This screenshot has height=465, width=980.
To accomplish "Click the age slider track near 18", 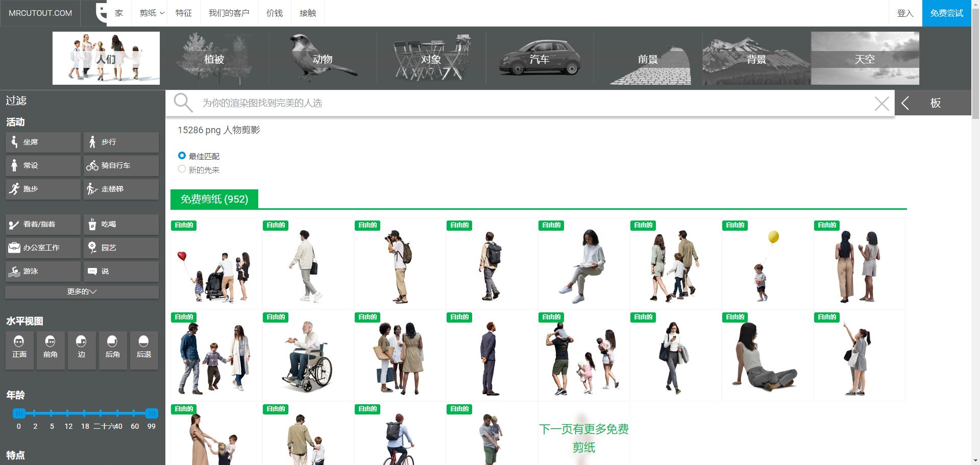I will coord(85,413).
